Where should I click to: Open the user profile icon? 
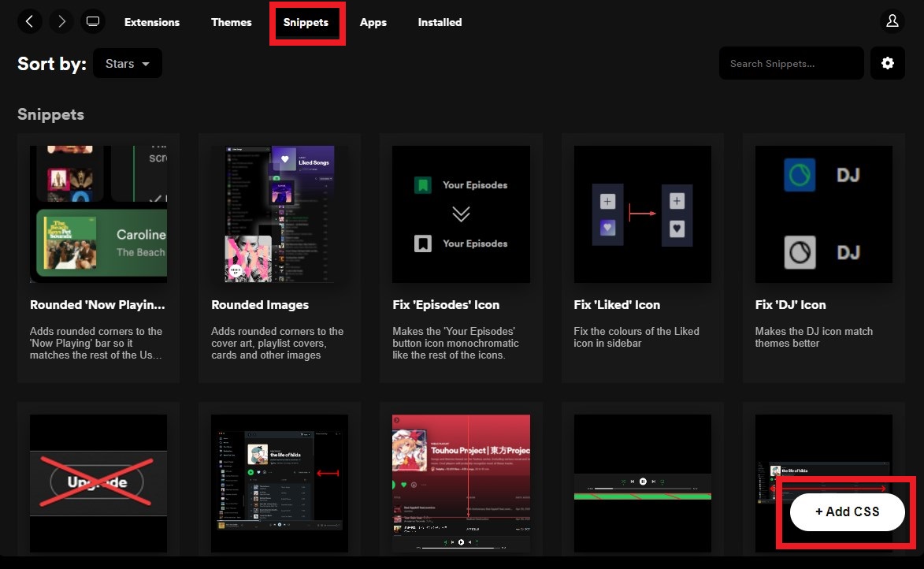pyautogui.click(x=892, y=21)
